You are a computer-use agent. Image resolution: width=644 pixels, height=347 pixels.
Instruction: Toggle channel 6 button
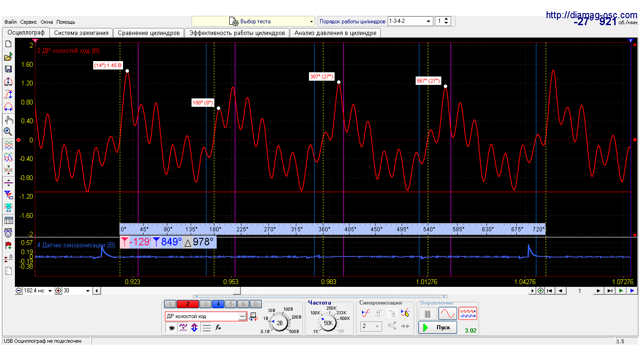click(x=243, y=304)
